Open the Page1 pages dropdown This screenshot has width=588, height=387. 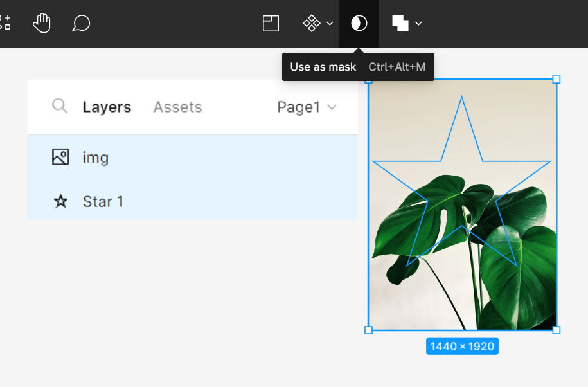click(x=307, y=107)
